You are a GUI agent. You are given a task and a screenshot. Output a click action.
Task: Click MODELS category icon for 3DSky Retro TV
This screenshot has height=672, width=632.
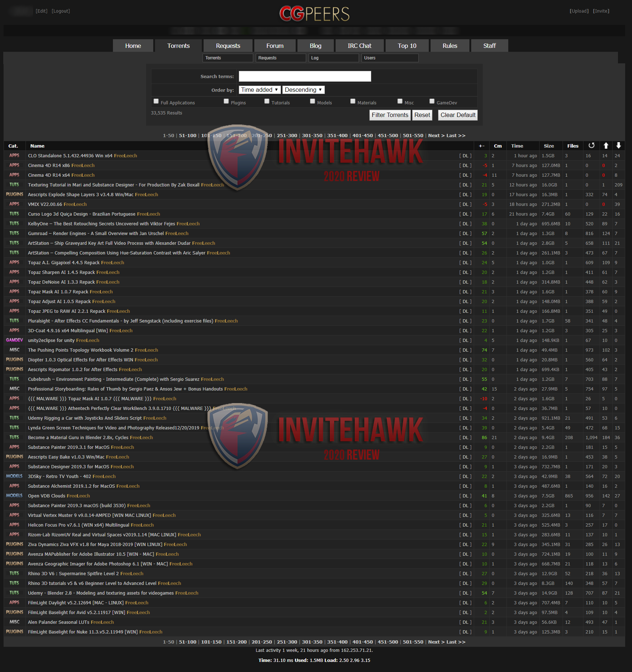pos(14,476)
